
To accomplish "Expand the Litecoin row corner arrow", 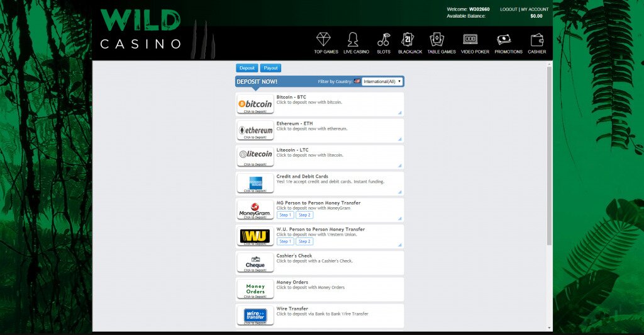I will point(399,166).
